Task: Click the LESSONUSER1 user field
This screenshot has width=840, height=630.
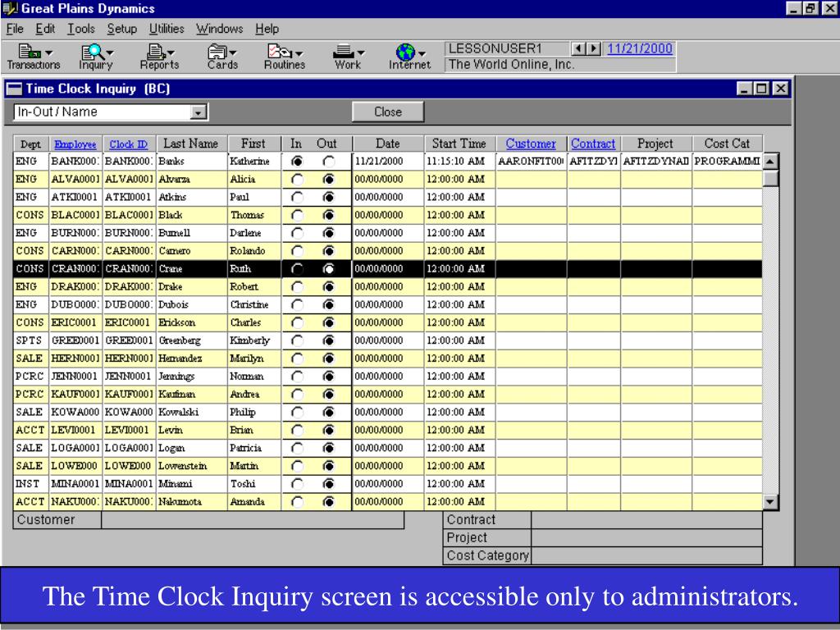Action: pos(506,48)
